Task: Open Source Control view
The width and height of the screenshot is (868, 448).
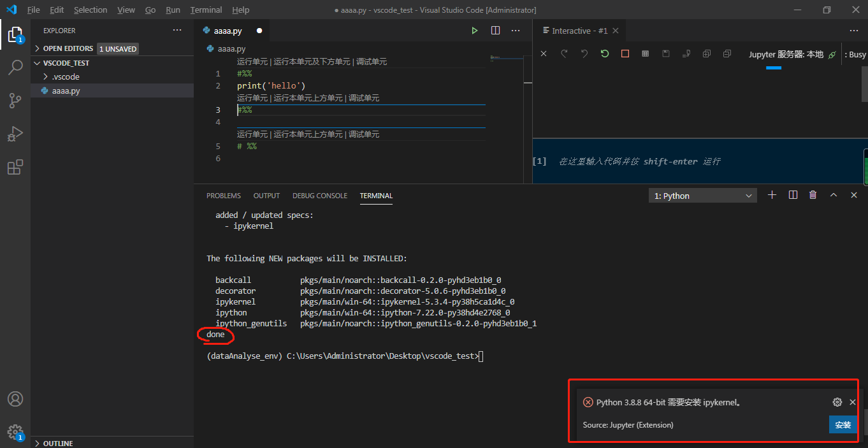Action: click(15, 100)
